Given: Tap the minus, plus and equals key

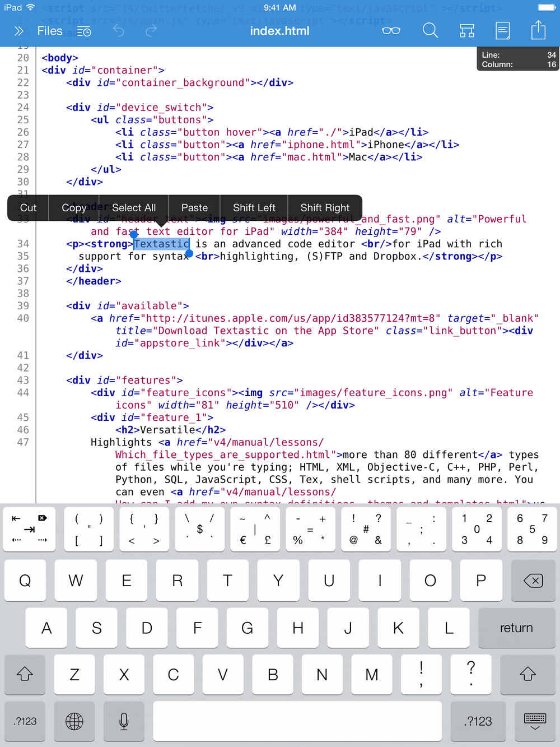Looking at the screenshot, I should pos(310,530).
